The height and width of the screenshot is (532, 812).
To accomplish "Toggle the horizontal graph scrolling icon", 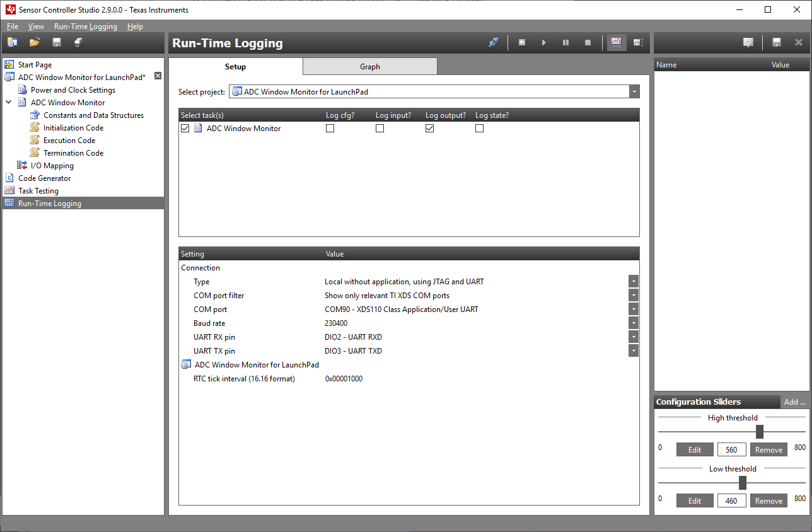I will pyautogui.click(x=617, y=42).
